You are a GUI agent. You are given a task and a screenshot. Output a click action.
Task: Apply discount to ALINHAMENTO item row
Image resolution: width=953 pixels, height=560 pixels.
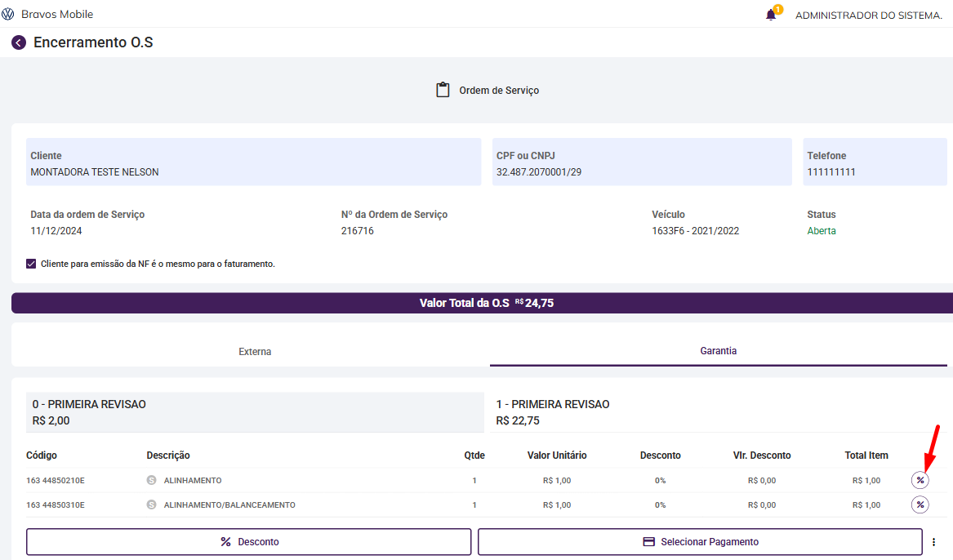(x=920, y=480)
